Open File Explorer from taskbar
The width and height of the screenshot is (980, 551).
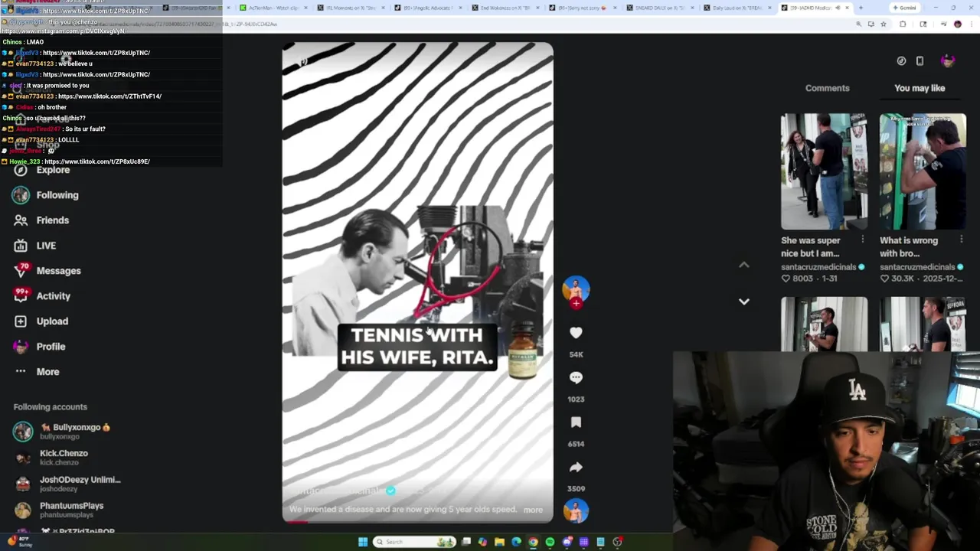click(x=499, y=542)
